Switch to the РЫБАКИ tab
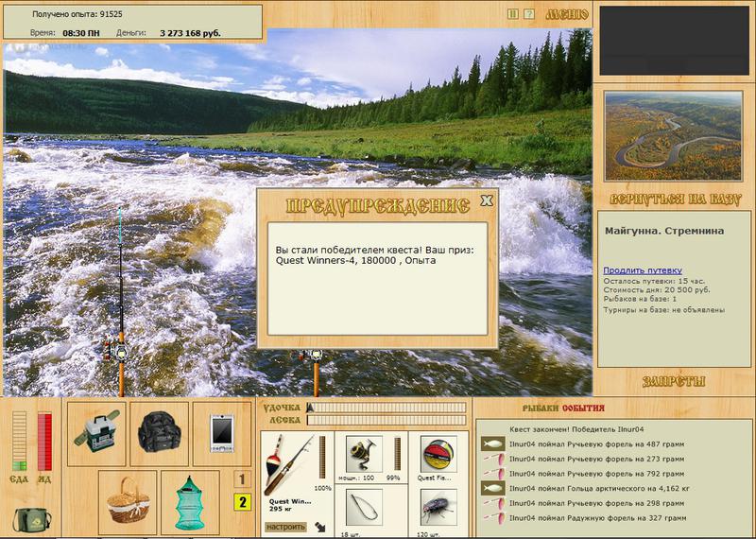This screenshot has width=756, height=539. [541, 409]
